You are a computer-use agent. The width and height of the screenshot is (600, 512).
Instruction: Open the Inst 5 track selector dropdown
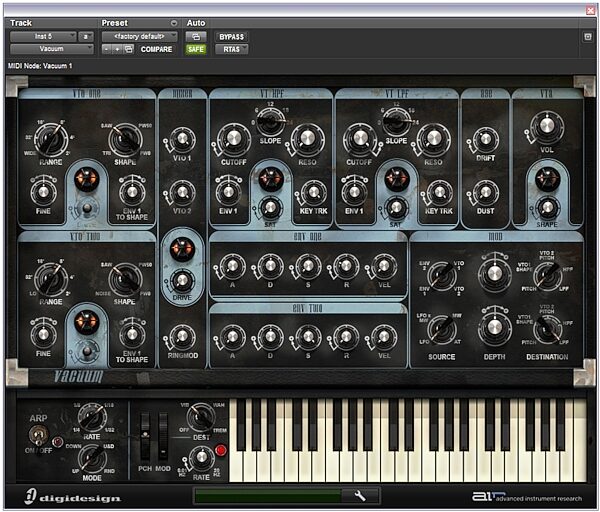tap(43, 36)
